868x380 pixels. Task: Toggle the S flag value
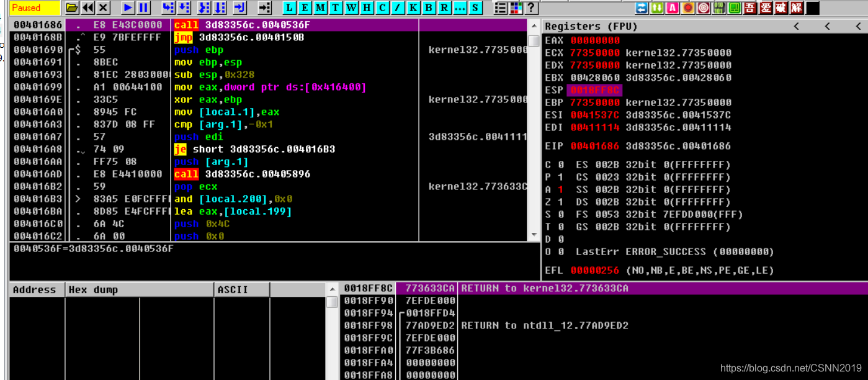(561, 214)
